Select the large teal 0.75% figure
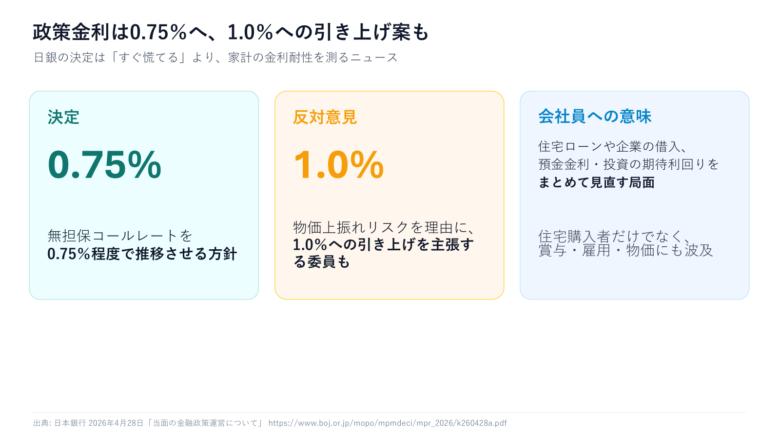This screenshot has height=439, width=780. click(x=104, y=165)
